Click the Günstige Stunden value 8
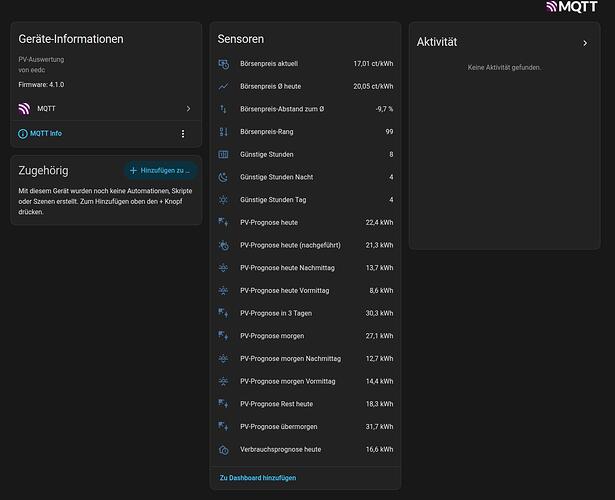Viewport: 615px width, 500px height. (x=391, y=155)
